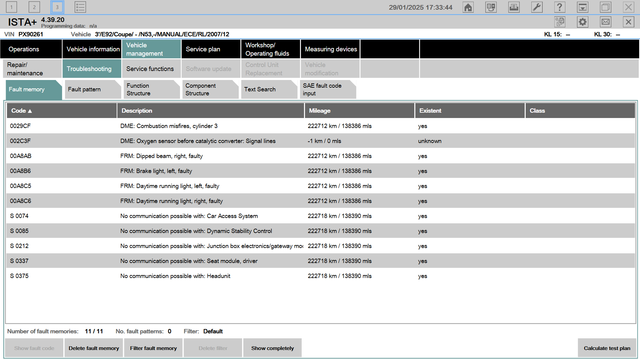Open the Service functions submenu
This screenshot has width=640, height=360.
click(151, 69)
